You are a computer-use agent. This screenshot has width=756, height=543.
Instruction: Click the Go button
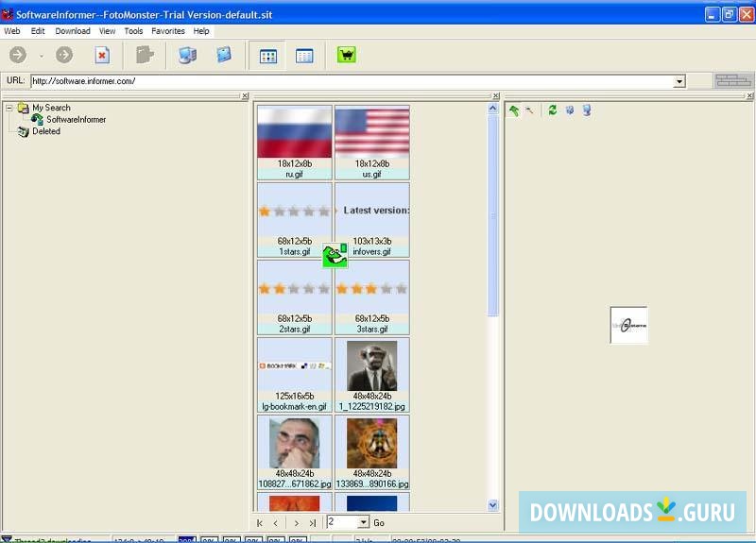[x=379, y=523]
